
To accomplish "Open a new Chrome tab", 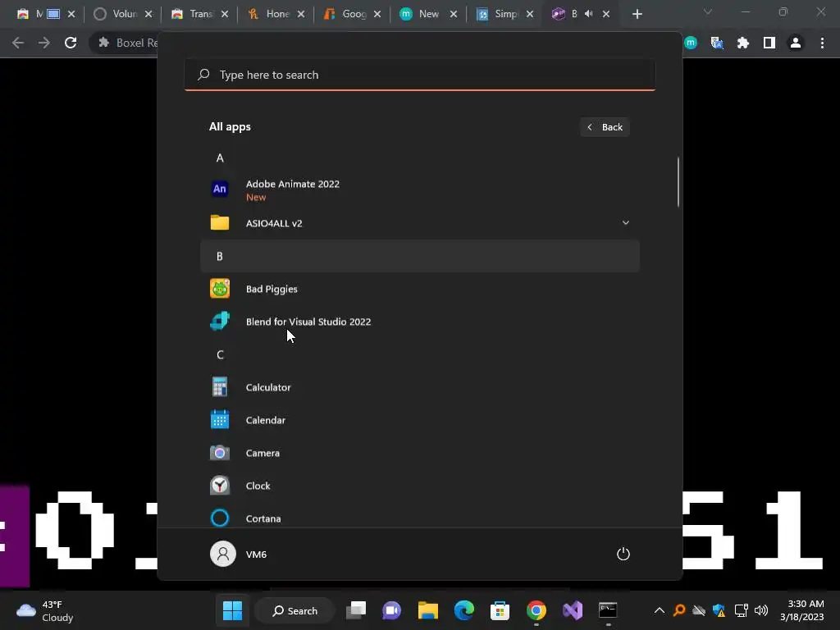I will pyautogui.click(x=637, y=14).
